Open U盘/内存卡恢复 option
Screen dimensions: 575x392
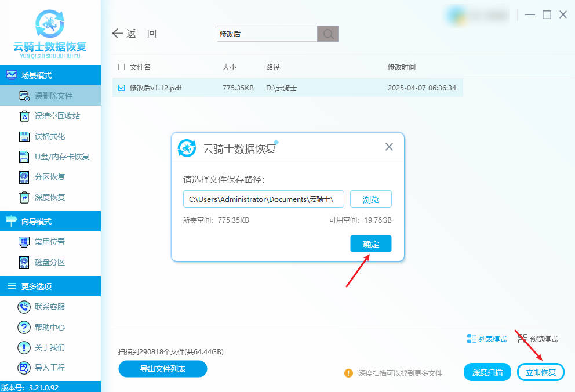[61, 157]
